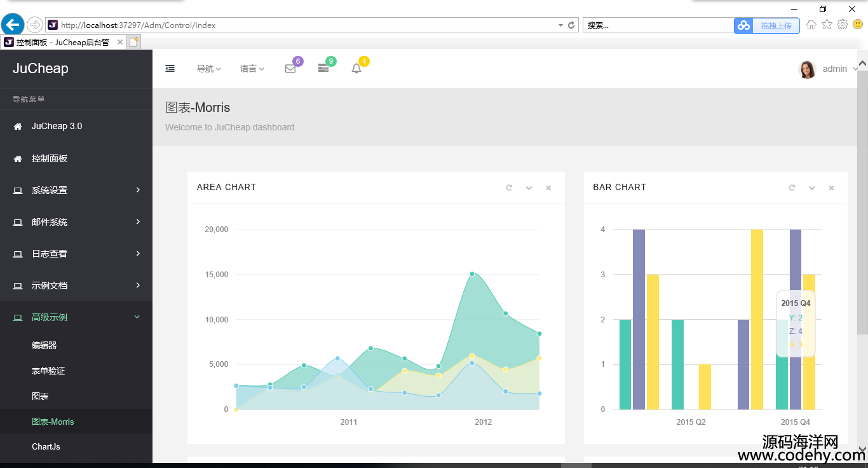Close the Bar Chart panel

(831, 188)
